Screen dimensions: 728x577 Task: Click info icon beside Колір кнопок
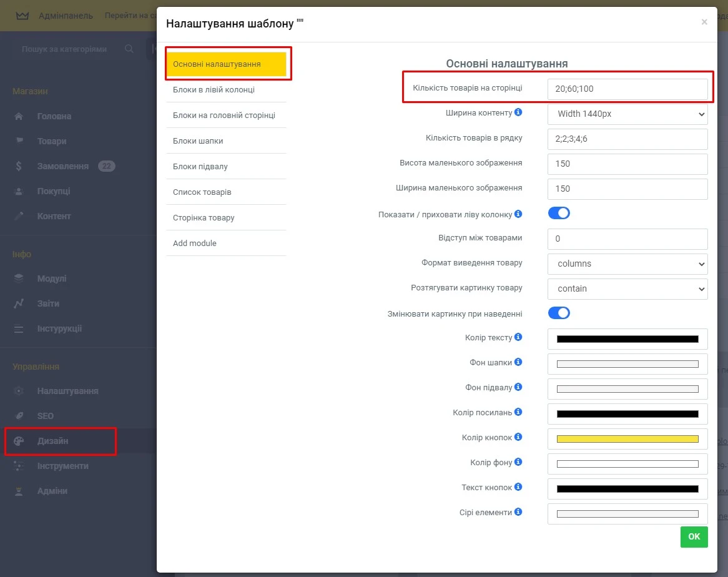[518, 437]
